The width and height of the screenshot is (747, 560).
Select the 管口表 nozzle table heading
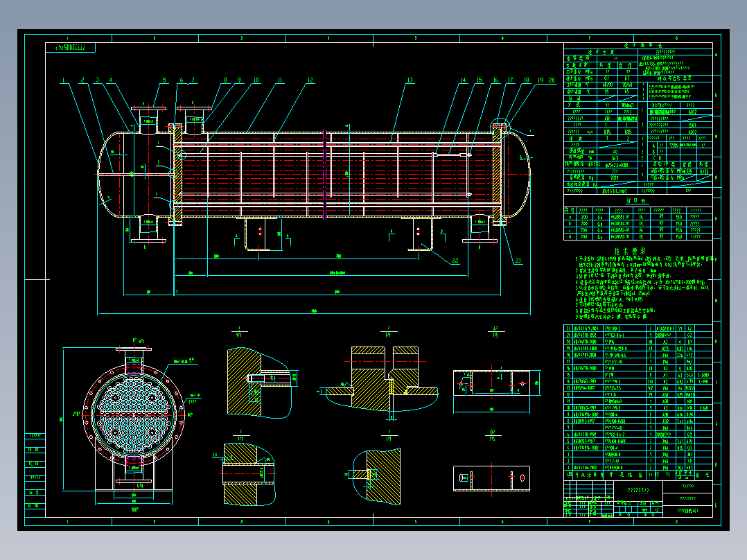pos(635,201)
